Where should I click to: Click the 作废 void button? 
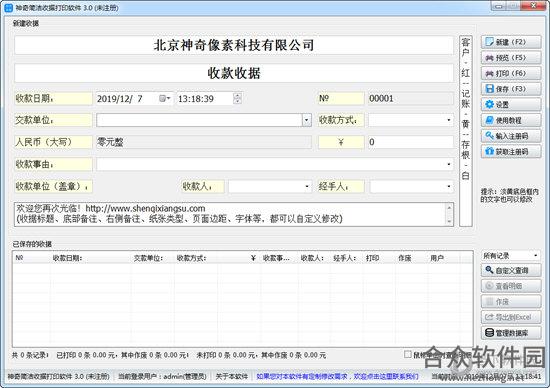point(511,302)
